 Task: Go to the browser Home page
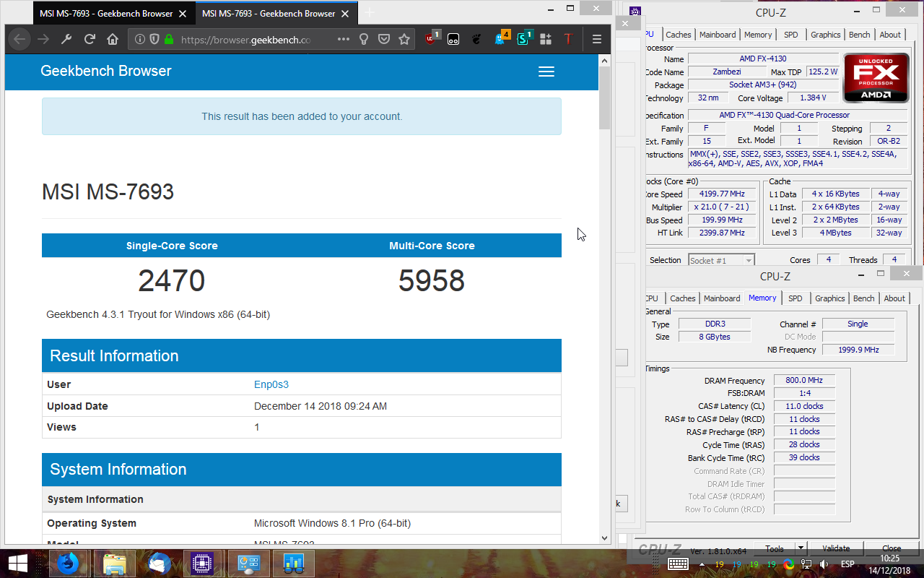tap(113, 39)
